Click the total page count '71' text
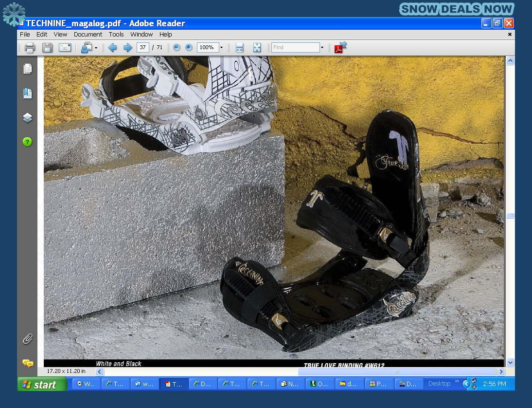 pos(160,48)
